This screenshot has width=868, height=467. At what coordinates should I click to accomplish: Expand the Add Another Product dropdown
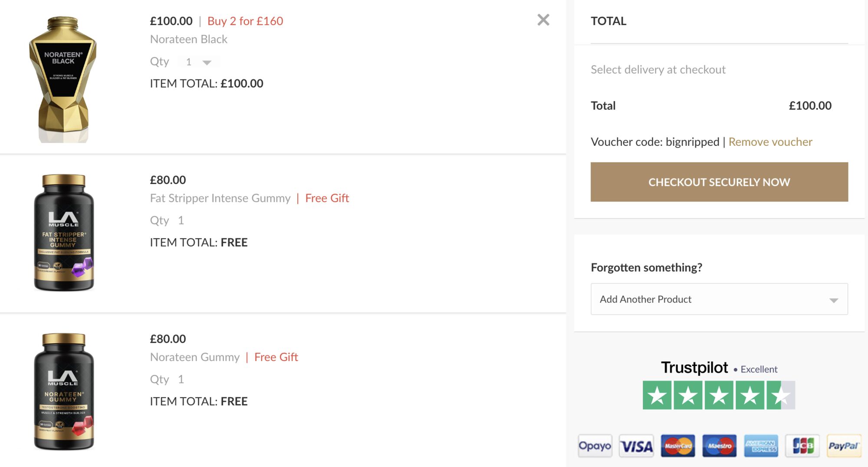[x=719, y=299]
